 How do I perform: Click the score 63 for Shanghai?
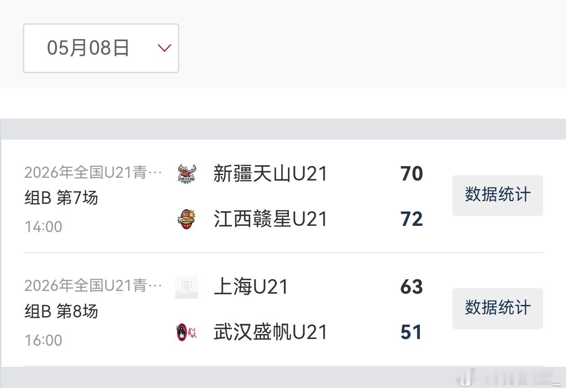click(x=411, y=287)
